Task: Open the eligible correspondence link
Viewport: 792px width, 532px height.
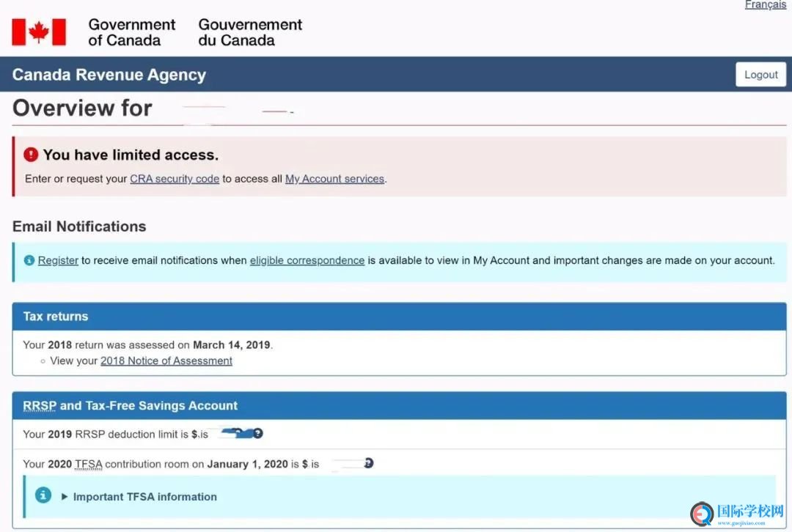Action: point(307,260)
